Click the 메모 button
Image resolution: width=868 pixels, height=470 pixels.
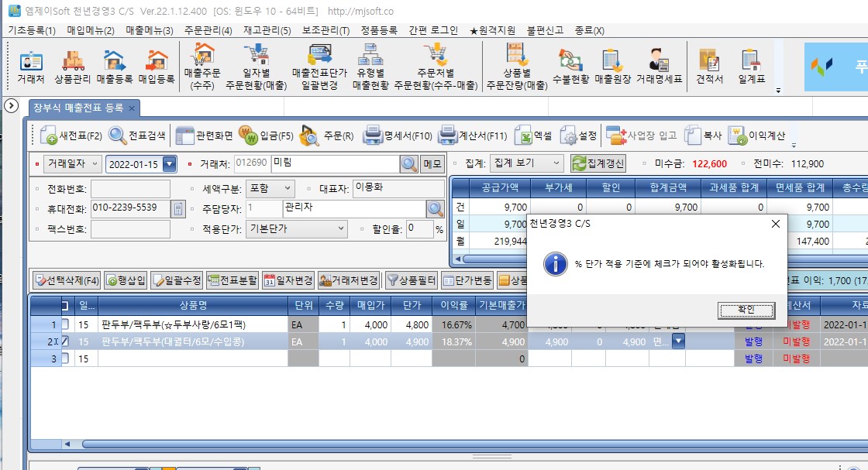pos(432,163)
